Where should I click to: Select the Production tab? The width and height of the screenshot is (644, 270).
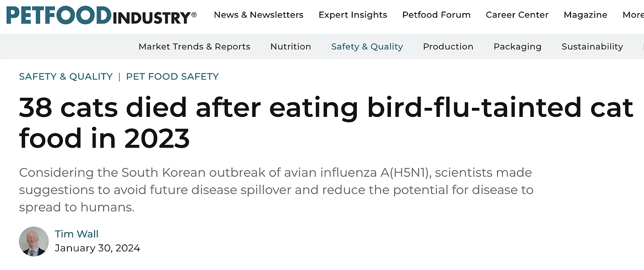(x=448, y=46)
